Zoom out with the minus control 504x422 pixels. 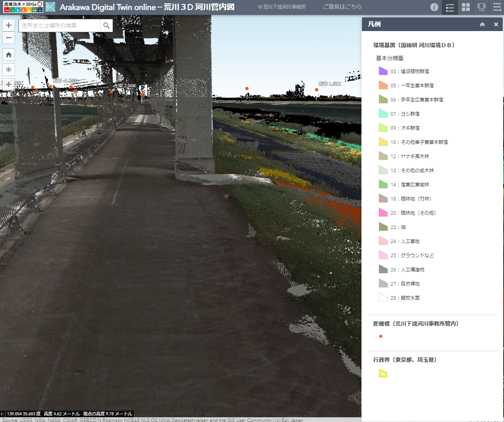click(x=8, y=38)
